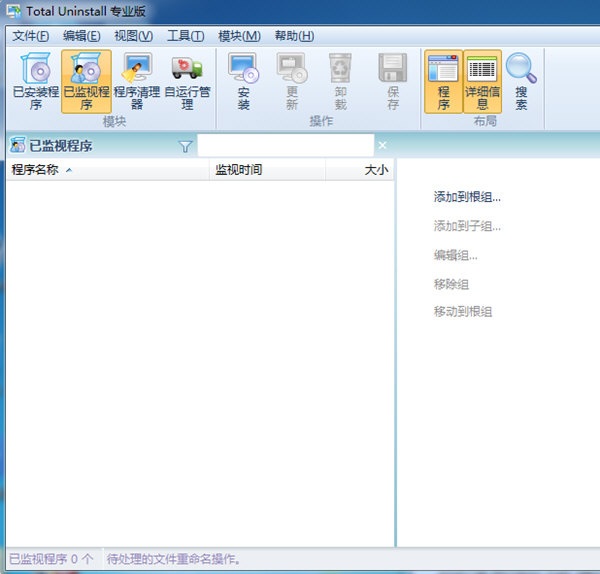The width and height of the screenshot is (600, 574).
Task: Open the 文件(F) menu
Action: click(x=31, y=36)
